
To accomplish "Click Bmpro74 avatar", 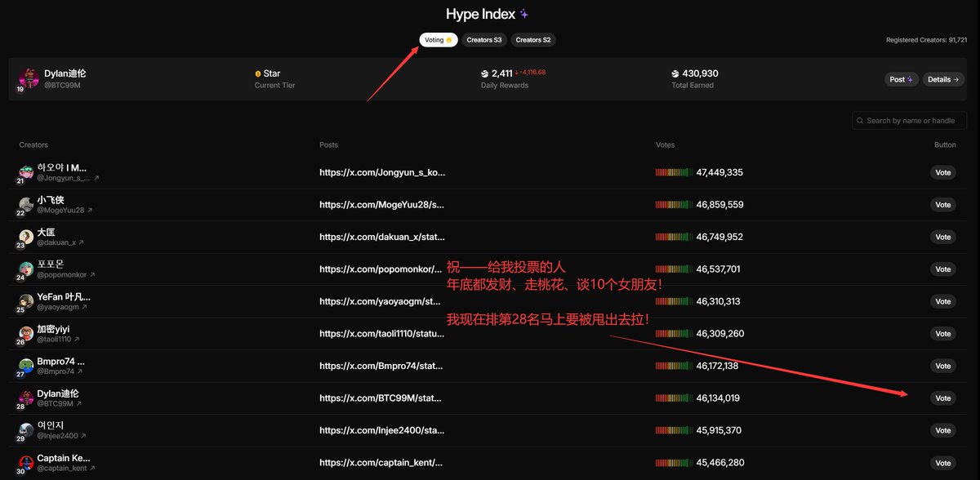I will [26, 366].
